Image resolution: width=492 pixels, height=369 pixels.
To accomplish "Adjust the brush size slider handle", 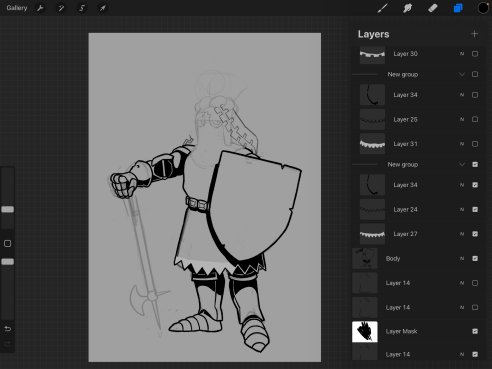I will pos(8,209).
